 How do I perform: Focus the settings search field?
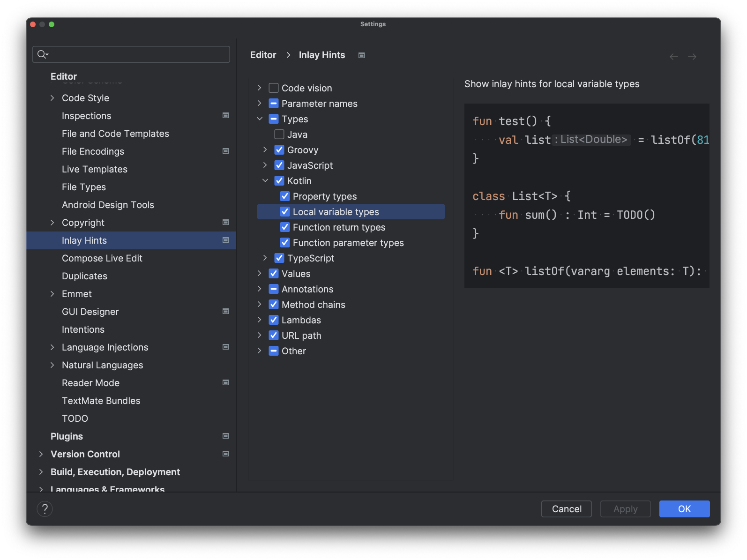tap(131, 54)
